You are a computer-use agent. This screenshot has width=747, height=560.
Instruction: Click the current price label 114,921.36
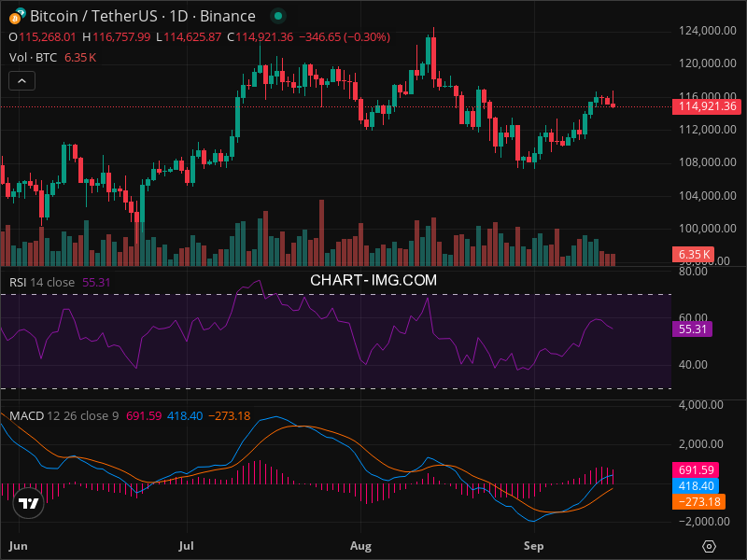coord(707,106)
